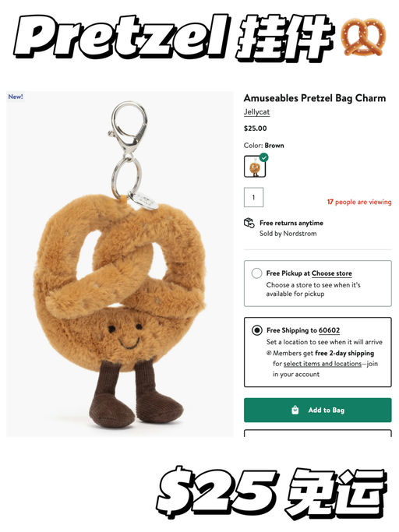Screen dimensions: 399x532
Task: Click the Amuseables Pretzel Bag Charm title
Action: pyautogui.click(x=315, y=98)
